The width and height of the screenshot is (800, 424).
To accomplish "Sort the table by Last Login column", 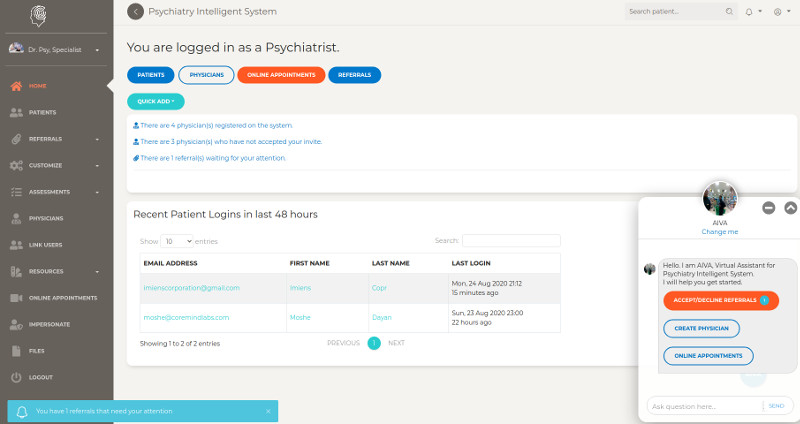I will pos(471,263).
